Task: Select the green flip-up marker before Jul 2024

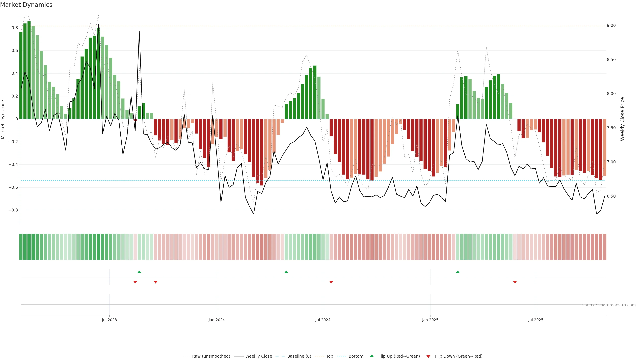Action: (x=286, y=272)
